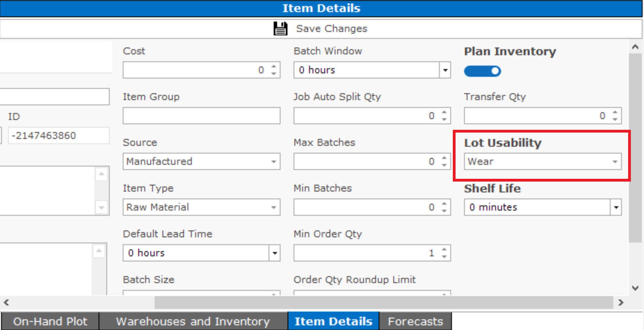Increase Min Order Qty with up arrow

pos(444,249)
